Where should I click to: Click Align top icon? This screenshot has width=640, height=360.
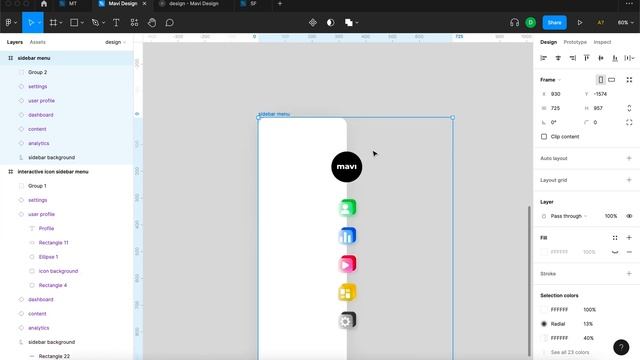pos(587,58)
